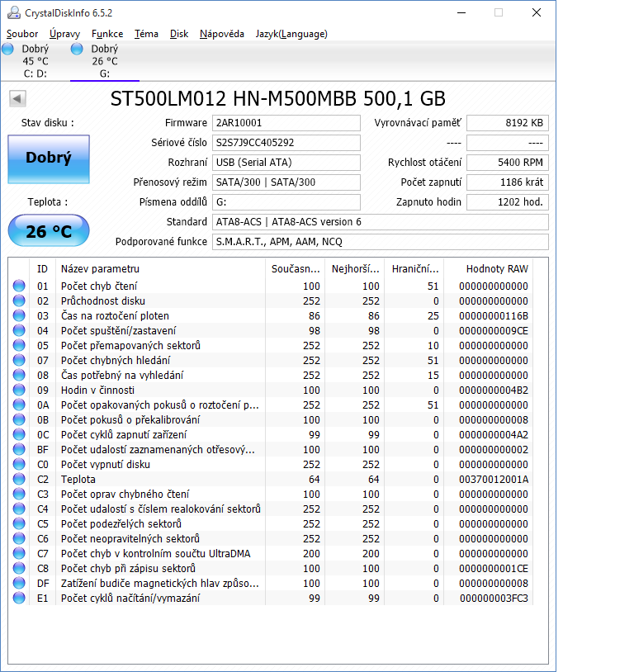Screen dimensions: 634x672
Task: Click the Firmware field 2AR10001
Action: point(286,123)
